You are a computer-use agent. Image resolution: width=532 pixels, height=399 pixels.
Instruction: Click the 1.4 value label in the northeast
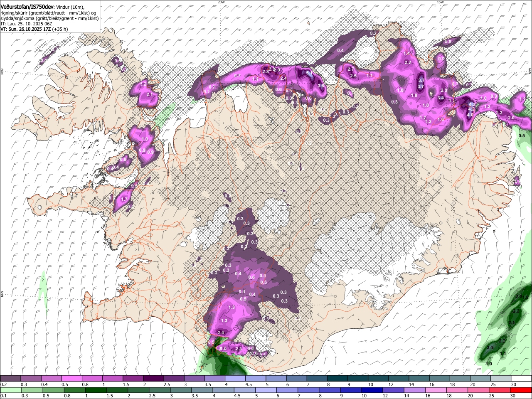click(x=406, y=54)
